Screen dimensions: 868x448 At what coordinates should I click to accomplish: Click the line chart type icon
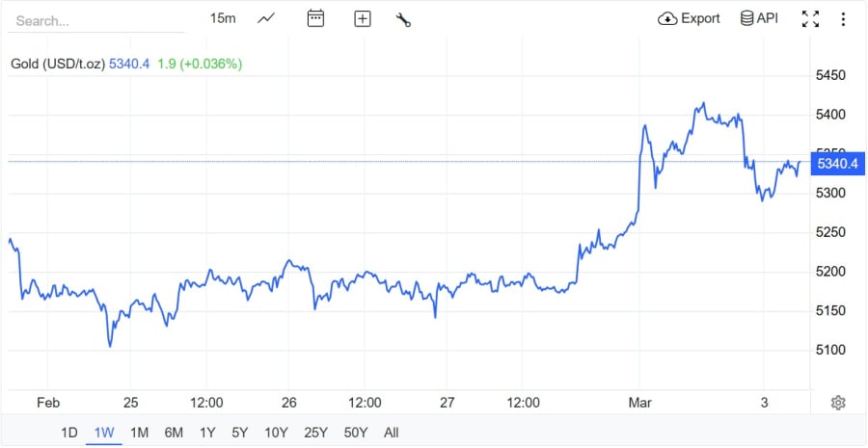(266, 18)
